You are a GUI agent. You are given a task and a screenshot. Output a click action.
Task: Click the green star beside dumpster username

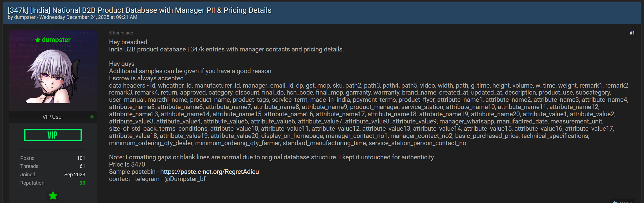tap(38, 40)
